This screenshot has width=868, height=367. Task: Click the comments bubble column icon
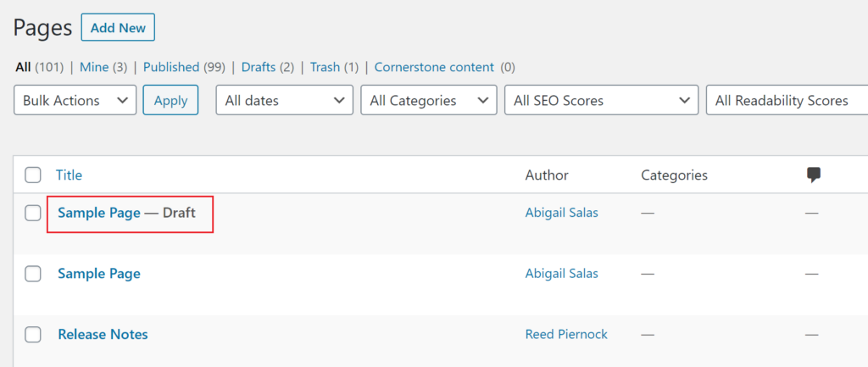[813, 175]
